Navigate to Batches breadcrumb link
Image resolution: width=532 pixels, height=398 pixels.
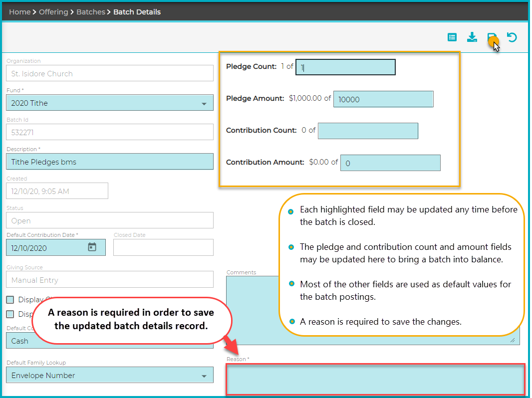(x=91, y=12)
